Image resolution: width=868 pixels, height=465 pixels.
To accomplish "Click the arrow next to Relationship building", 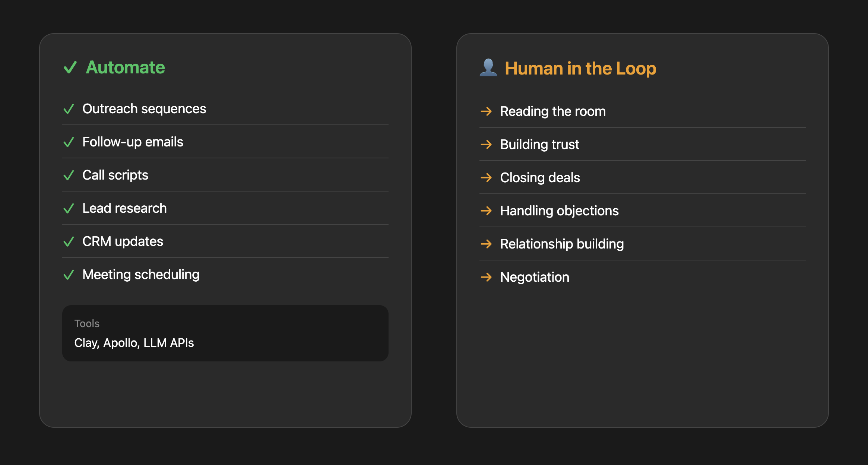I will pyautogui.click(x=486, y=244).
